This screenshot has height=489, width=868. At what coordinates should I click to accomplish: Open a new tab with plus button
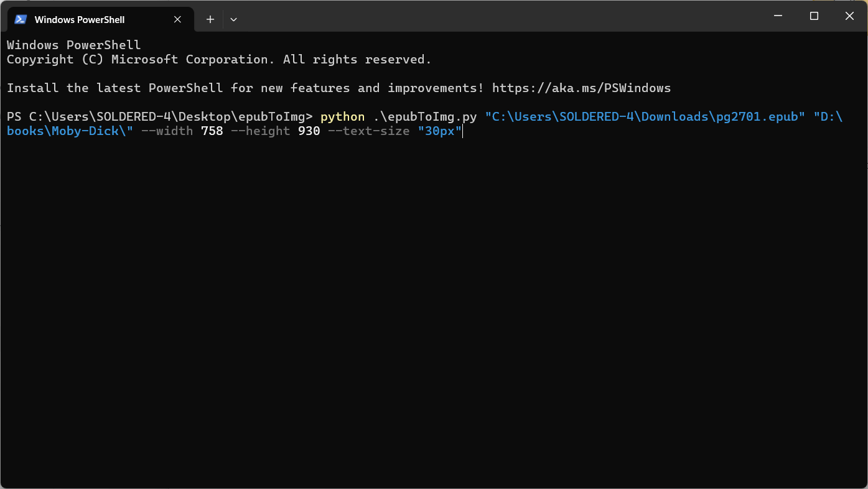point(210,19)
